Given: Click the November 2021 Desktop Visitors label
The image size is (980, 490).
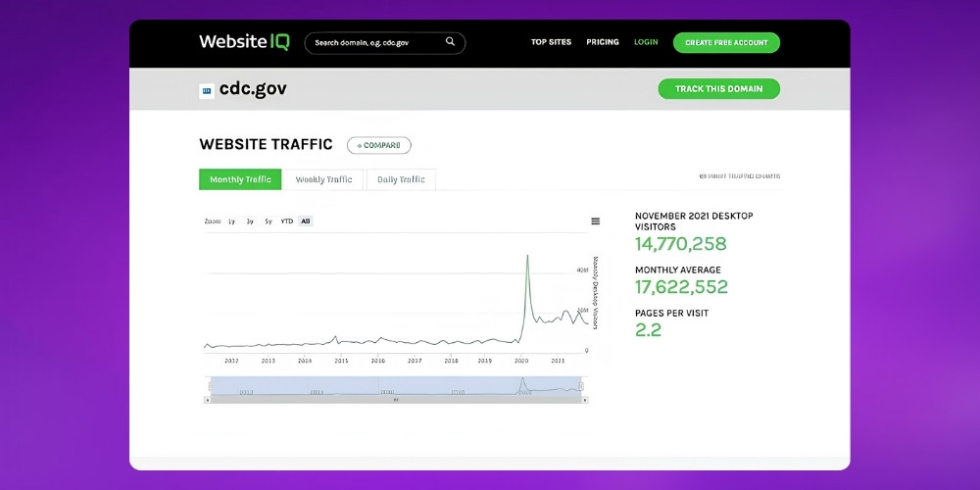Looking at the screenshot, I should (694, 221).
